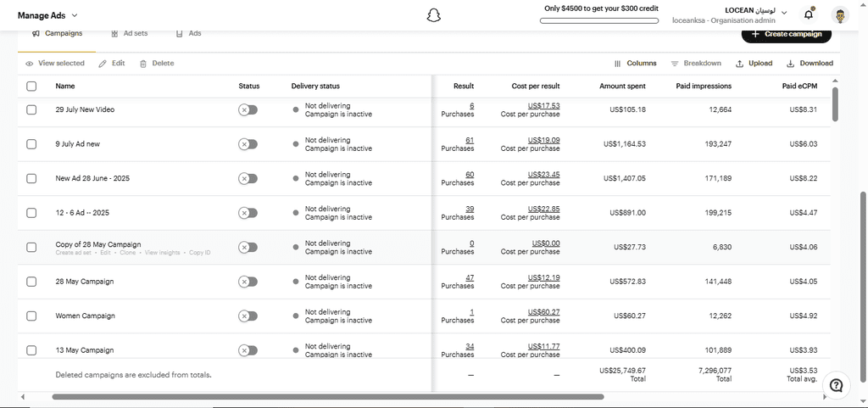Screen dimensions: 868x408
Task: Click the horizontal scrollbar thumb
Action: 328,396
